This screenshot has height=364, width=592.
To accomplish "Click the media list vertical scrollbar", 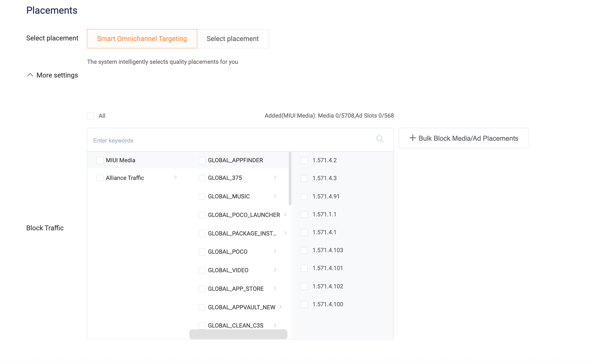I will click(x=290, y=179).
